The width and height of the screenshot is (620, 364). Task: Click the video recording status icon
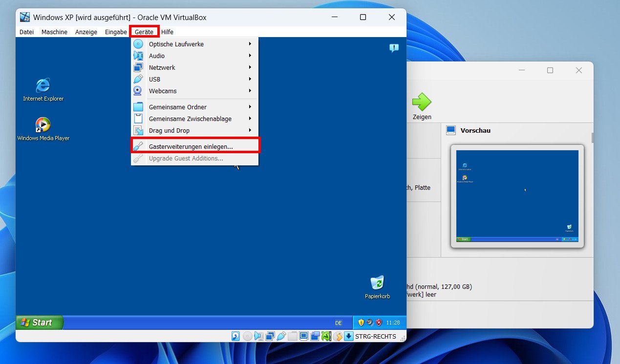(x=315, y=336)
